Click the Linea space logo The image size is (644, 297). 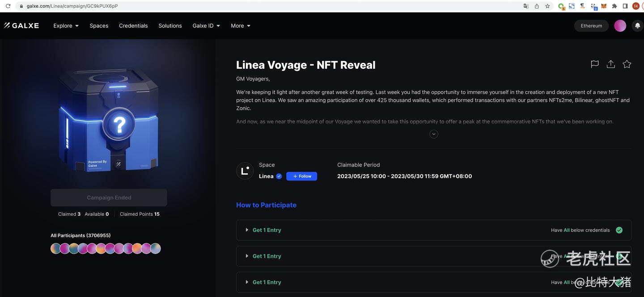pos(245,171)
